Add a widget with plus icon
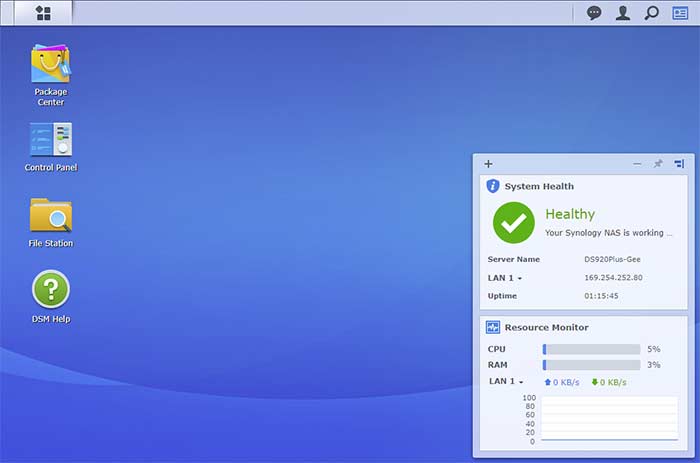The height and width of the screenshot is (463, 700). pos(488,164)
